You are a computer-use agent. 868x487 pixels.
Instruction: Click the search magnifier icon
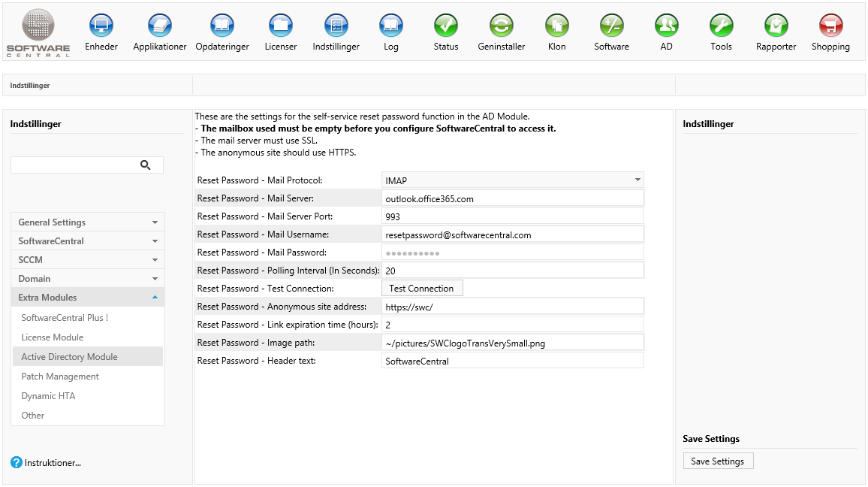tap(146, 165)
